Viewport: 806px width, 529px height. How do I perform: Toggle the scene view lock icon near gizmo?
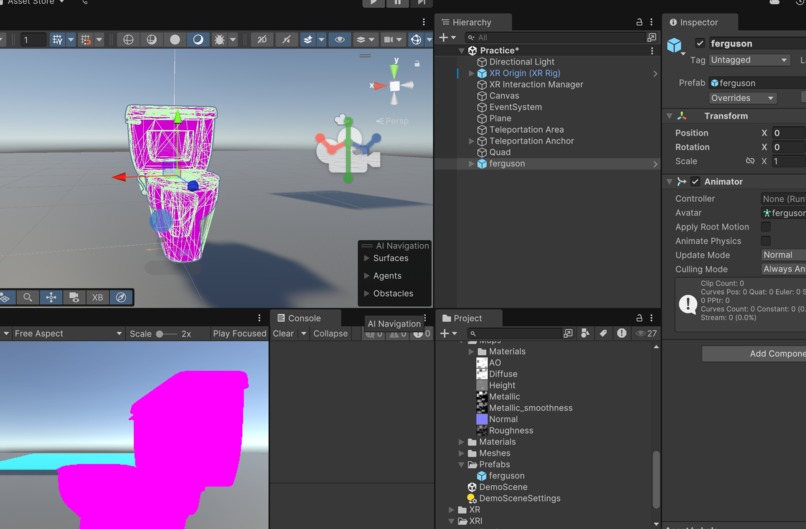tap(417, 63)
